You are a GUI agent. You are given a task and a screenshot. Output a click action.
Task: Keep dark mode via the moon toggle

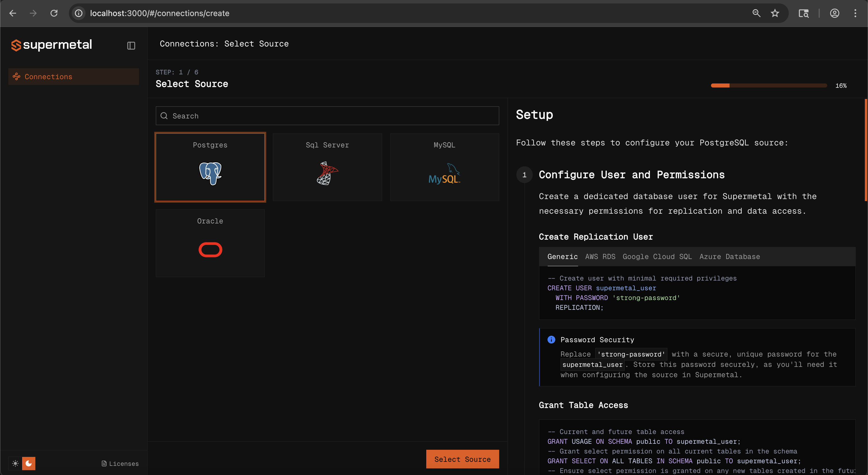pyautogui.click(x=29, y=464)
